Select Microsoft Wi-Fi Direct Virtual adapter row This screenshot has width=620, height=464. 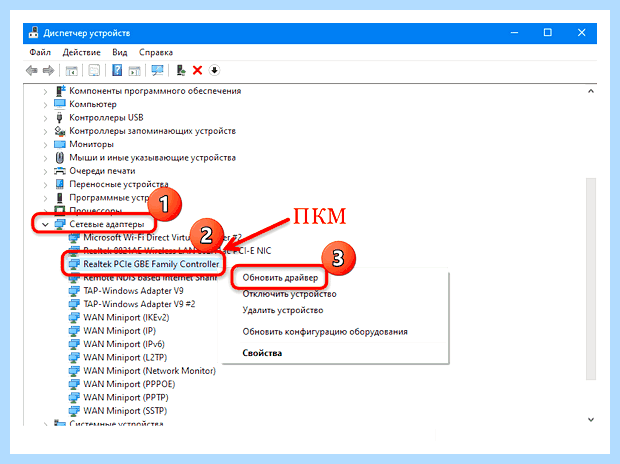click(x=155, y=237)
